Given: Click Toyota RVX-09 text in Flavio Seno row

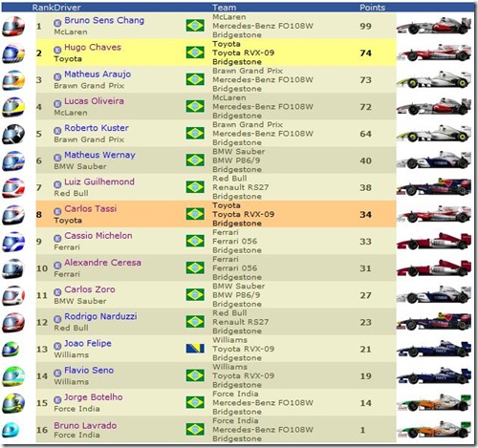Looking at the screenshot, I should click(243, 375).
